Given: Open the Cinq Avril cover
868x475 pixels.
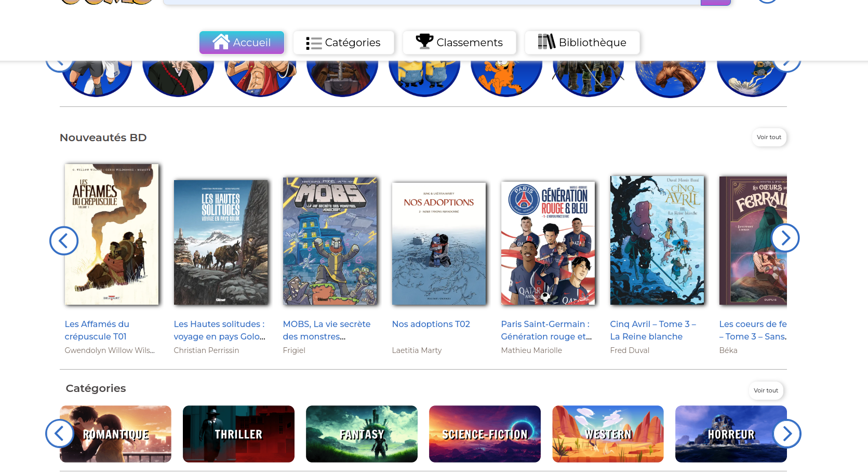Looking at the screenshot, I should click(x=657, y=240).
